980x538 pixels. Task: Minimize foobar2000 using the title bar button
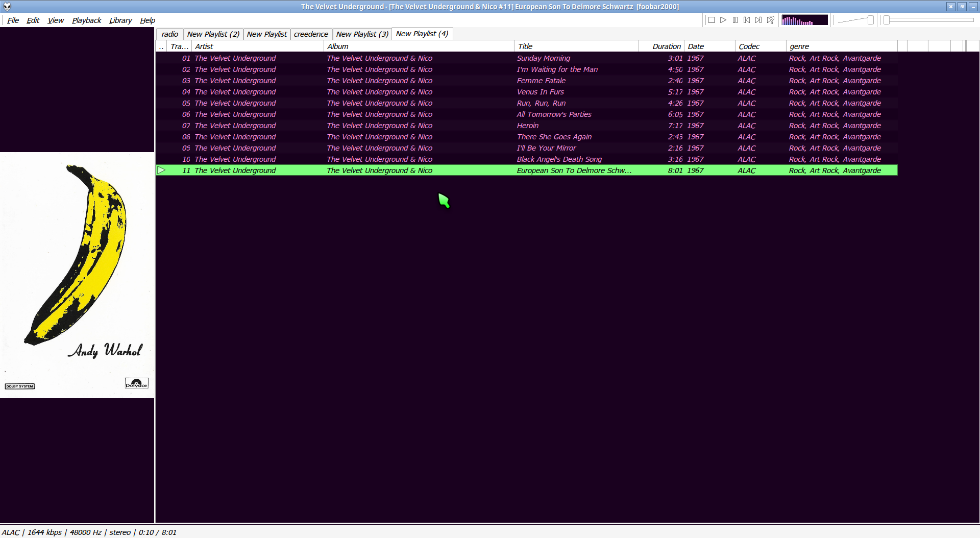pyautogui.click(x=973, y=7)
